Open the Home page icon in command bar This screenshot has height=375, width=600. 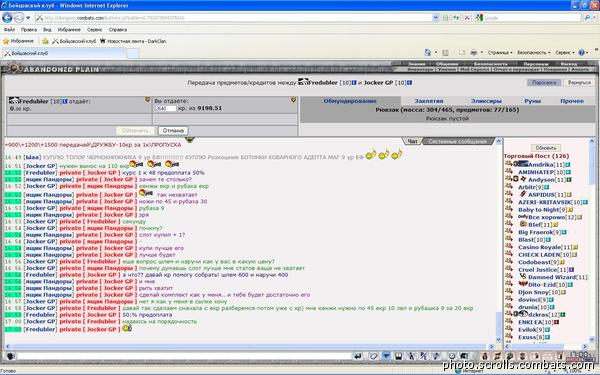[x=427, y=52]
